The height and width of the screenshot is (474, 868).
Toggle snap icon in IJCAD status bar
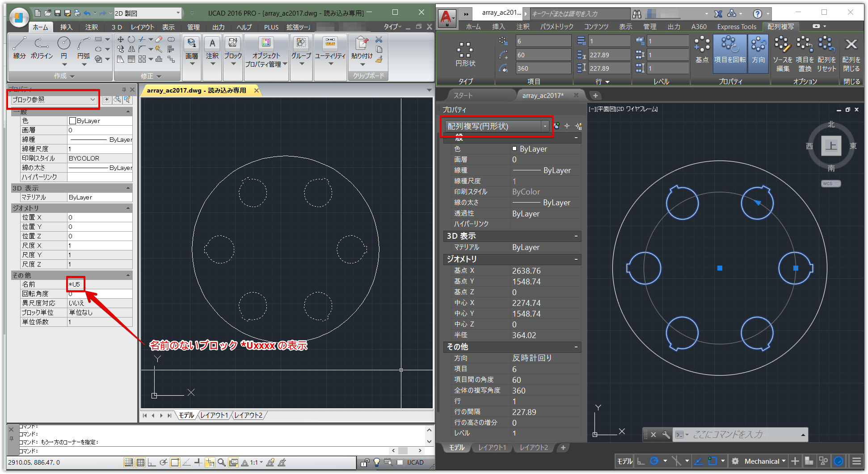pyautogui.click(x=128, y=462)
